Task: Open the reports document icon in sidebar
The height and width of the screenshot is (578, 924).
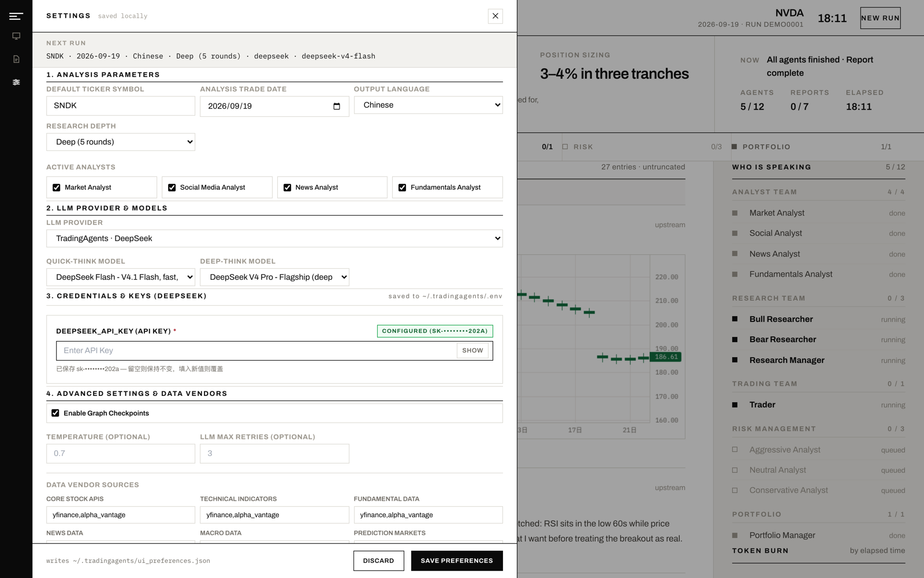Action: [16, 59]
